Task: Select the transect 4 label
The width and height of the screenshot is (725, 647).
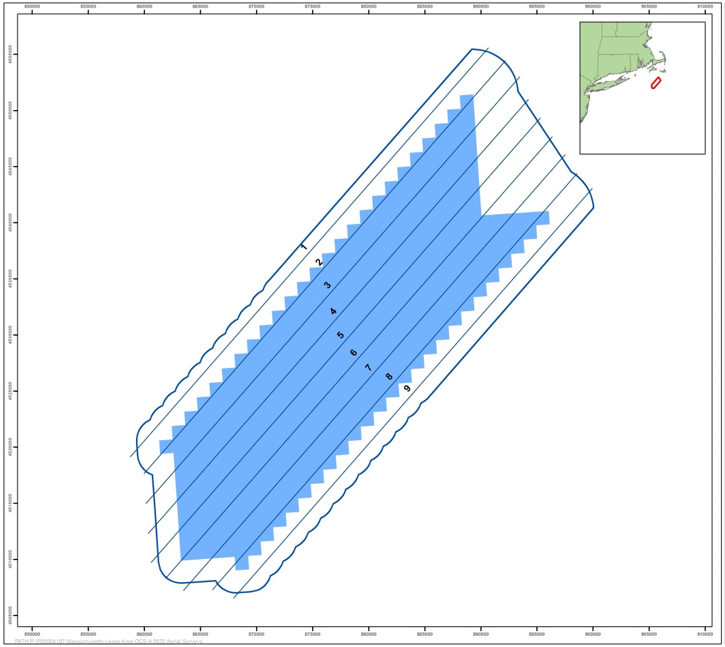Action: pos(334,312)
